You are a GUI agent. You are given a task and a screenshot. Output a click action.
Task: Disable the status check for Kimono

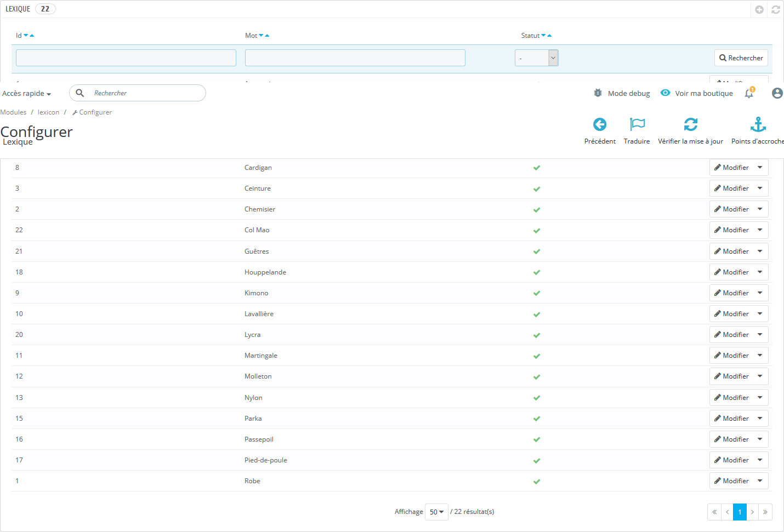pyautogui.click(x=537, y=293)
